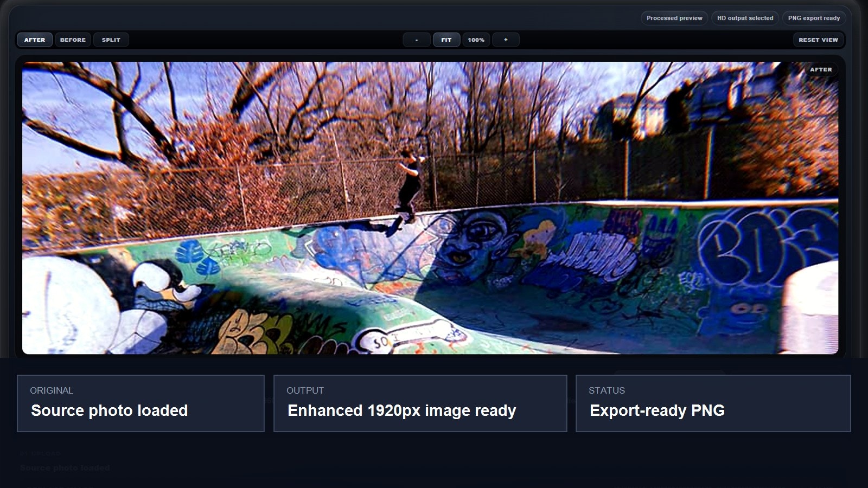Viewport: 868px width, 488px height.
Task: Zoom out with the minus button
Action: [416, 40]
